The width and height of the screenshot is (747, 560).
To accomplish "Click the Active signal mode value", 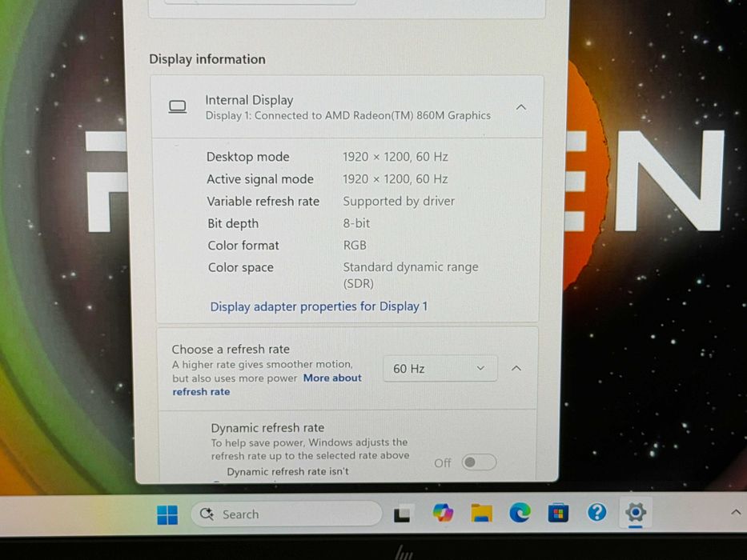I will point(395,179).
